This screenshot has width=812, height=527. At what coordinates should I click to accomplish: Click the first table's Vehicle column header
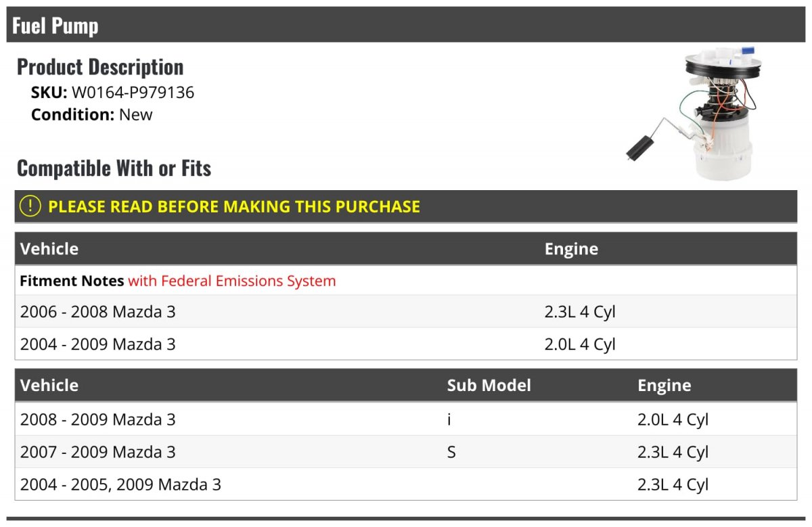pyautogui.click(x=49, y=249)
